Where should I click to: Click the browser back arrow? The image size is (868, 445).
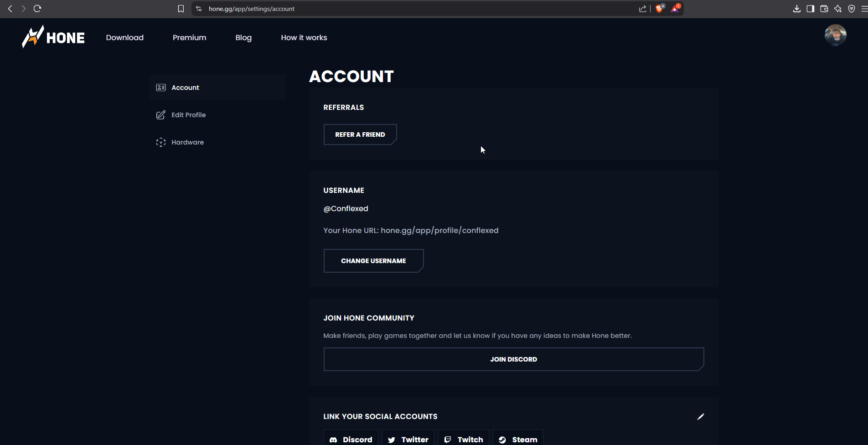tap(10, 9)
